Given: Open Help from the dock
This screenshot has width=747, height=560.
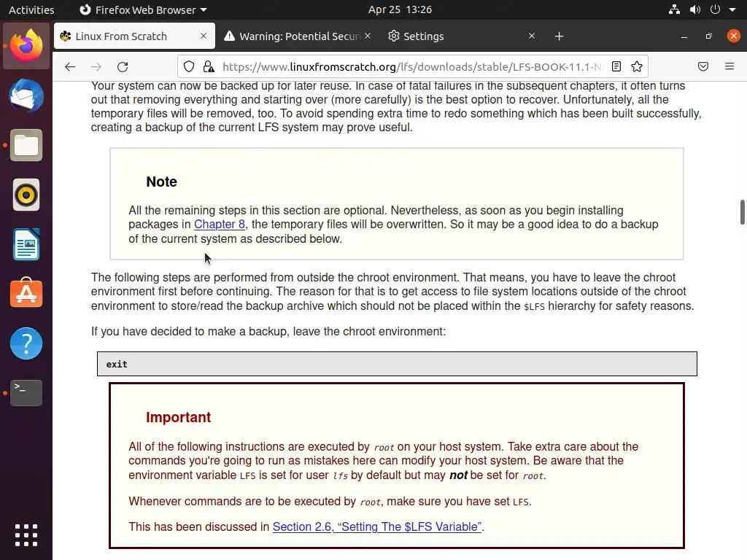Looking at the screenshot, I should coord(26,343).
